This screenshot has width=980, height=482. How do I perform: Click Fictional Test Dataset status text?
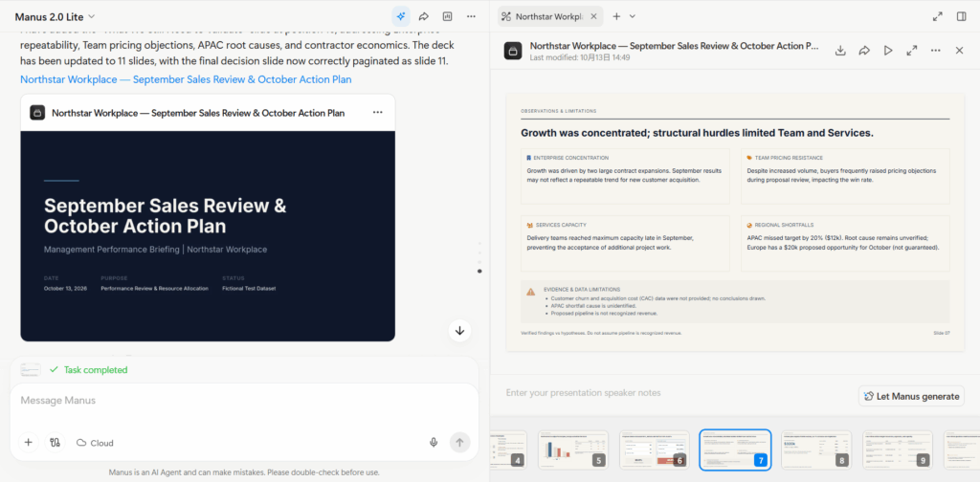tap(249, 289)
